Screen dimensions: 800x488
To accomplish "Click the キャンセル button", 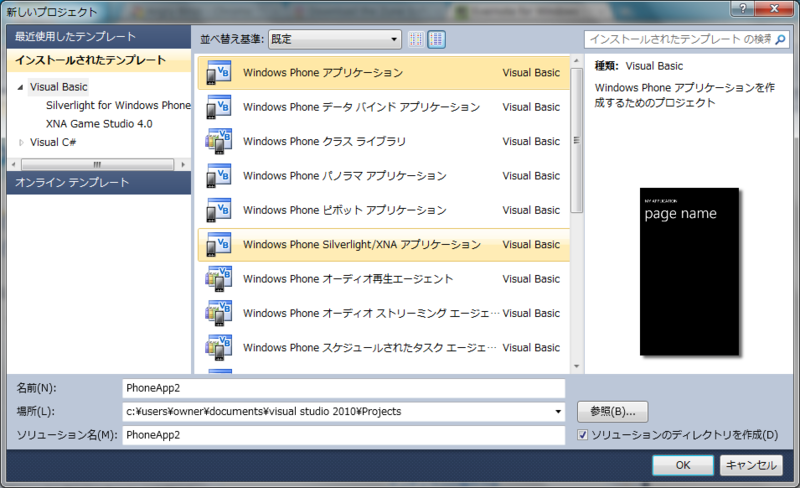I will tap(751, 465).
